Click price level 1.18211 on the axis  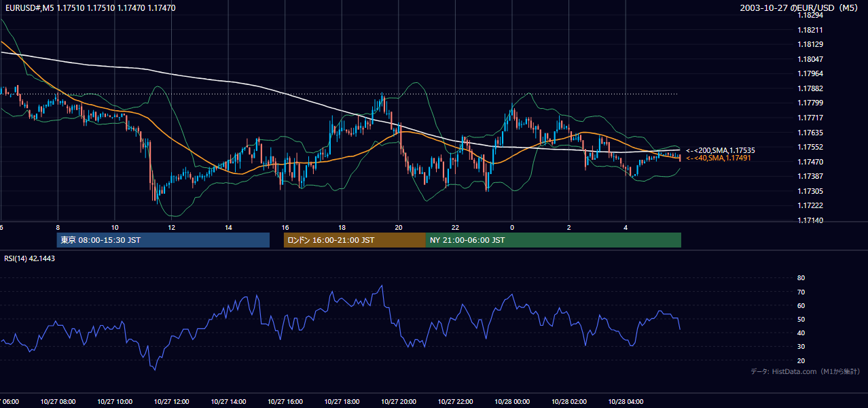(x=810, y=30)
